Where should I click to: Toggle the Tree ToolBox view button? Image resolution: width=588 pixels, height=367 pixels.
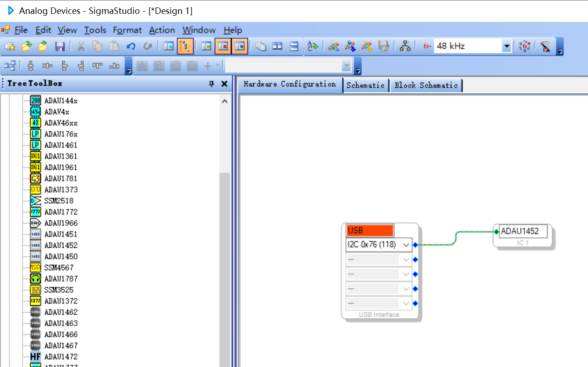tap(185, 46)
